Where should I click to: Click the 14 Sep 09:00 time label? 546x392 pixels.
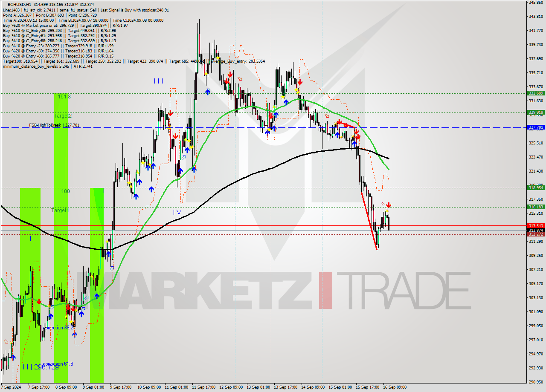click(x=313, y=387)
